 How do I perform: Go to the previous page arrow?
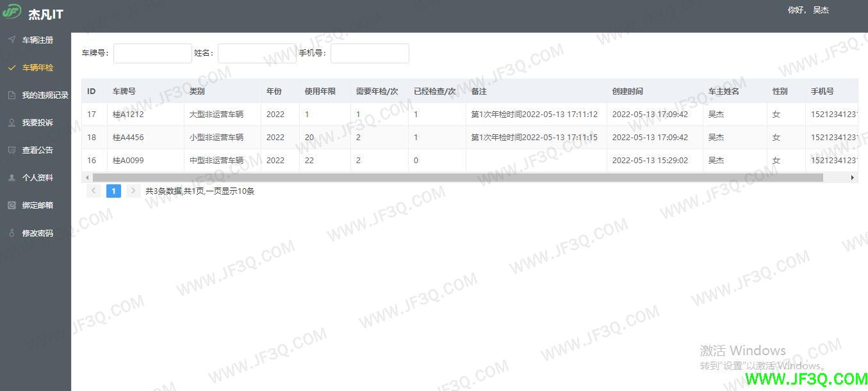94,191
